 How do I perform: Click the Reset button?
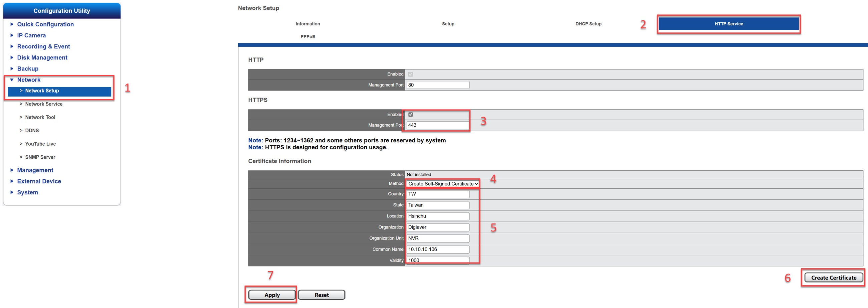(x=322, y=295)
